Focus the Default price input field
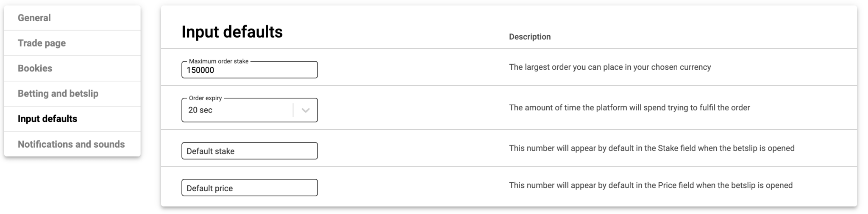Viewport: 868px width, 214px height. tap(249, 188)
